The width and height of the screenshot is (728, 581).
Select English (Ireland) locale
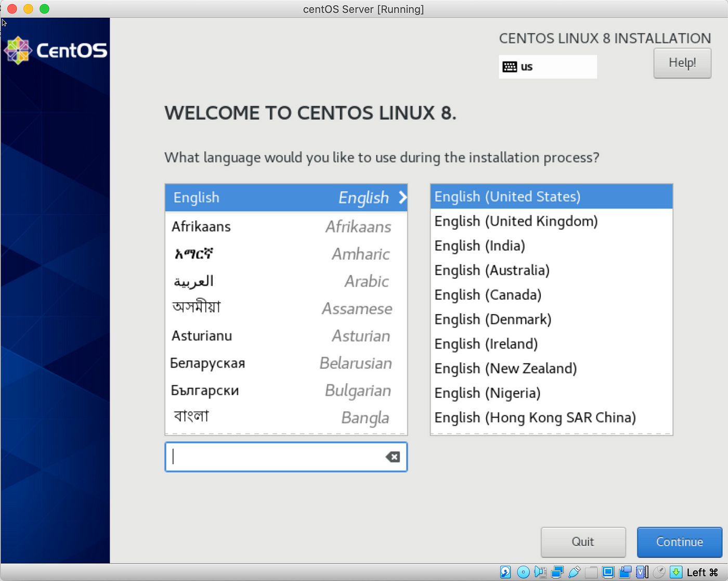tap(551, 344)
